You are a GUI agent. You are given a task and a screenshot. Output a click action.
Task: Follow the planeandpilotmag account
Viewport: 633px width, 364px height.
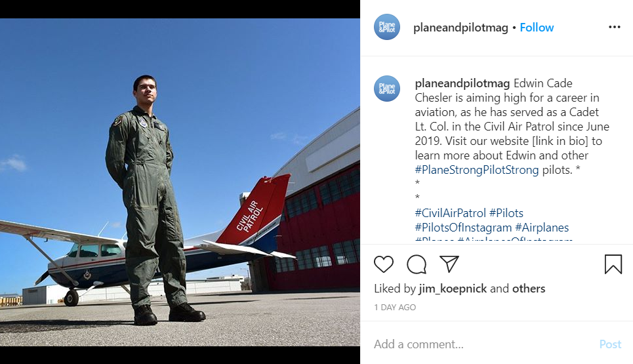point(537,28)
